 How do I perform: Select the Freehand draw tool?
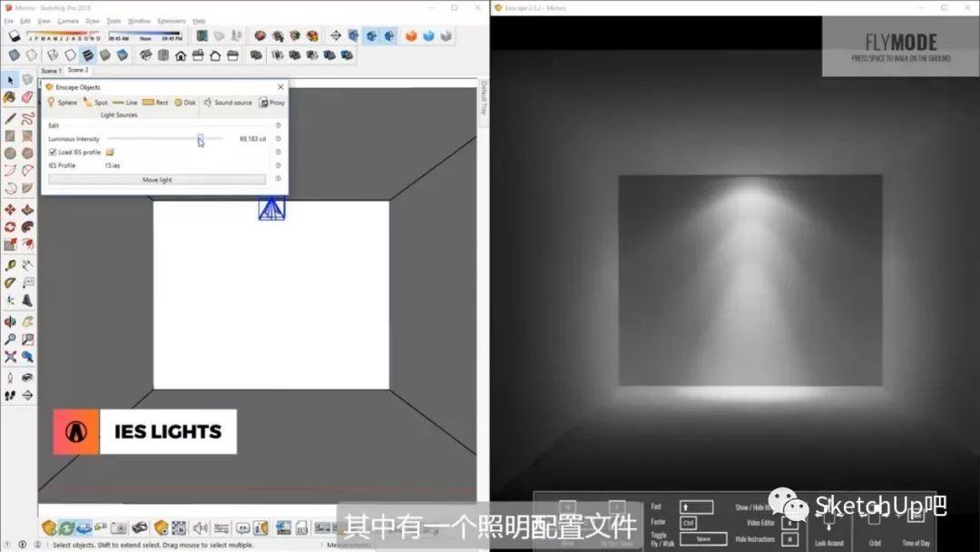coord(27,117)
